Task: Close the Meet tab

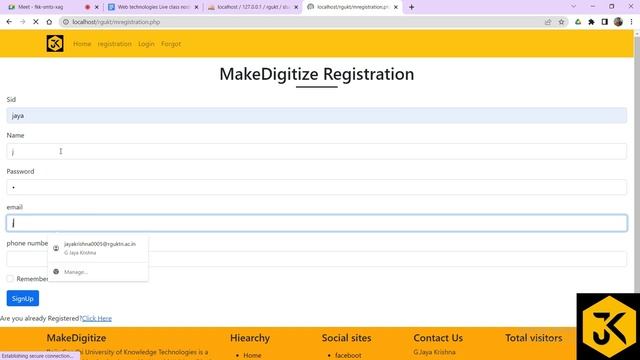Action: (97, 7)
